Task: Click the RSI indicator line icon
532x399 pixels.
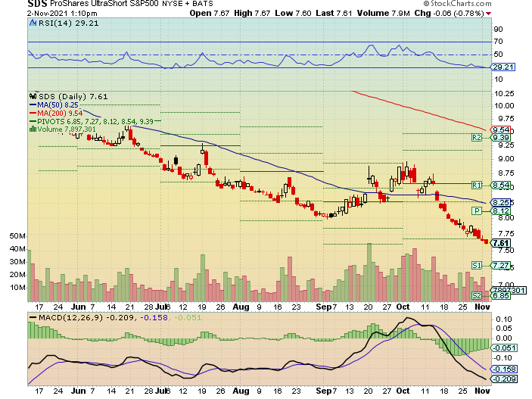Action: pos(33,23)
